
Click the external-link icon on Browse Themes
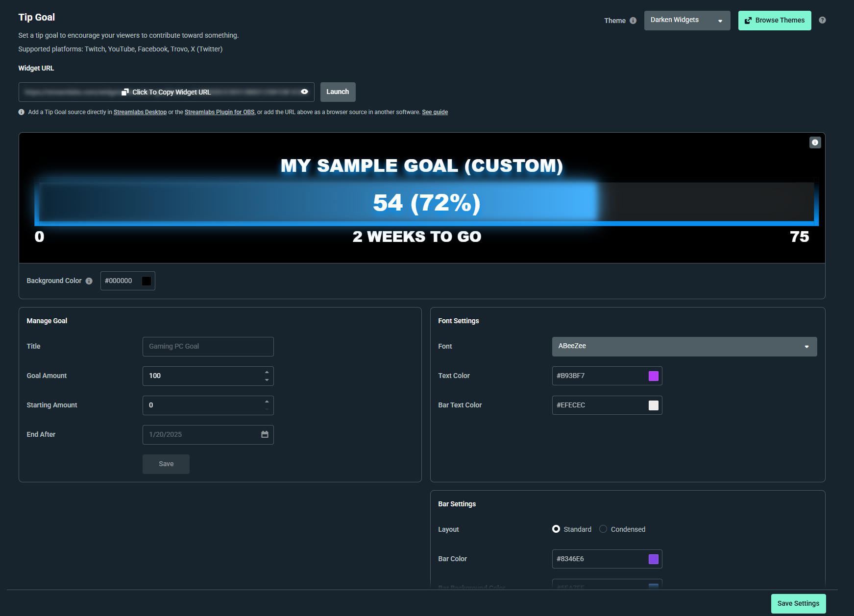click(x=748, y=20)
